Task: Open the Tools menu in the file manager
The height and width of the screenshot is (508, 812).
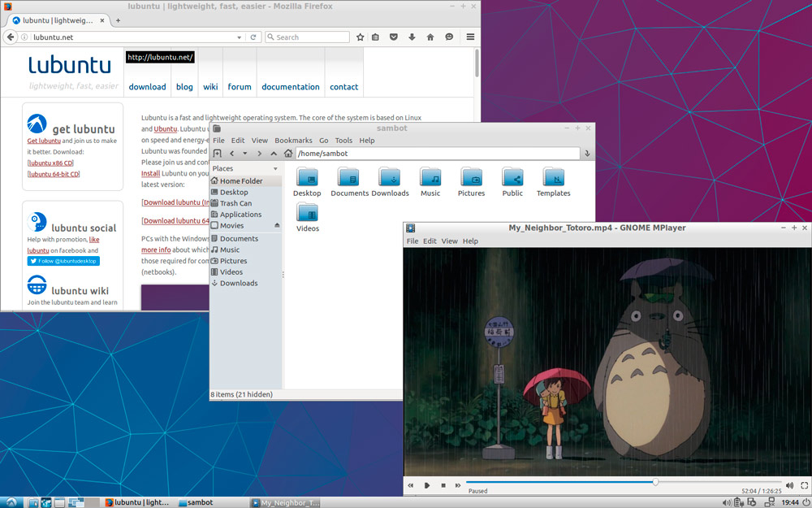Action: tap(343, 141)
